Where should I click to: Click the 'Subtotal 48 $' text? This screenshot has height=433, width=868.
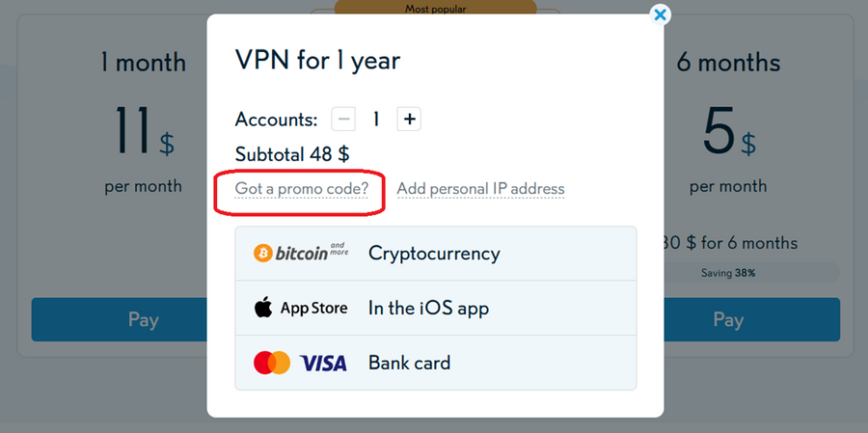point(292,154)
